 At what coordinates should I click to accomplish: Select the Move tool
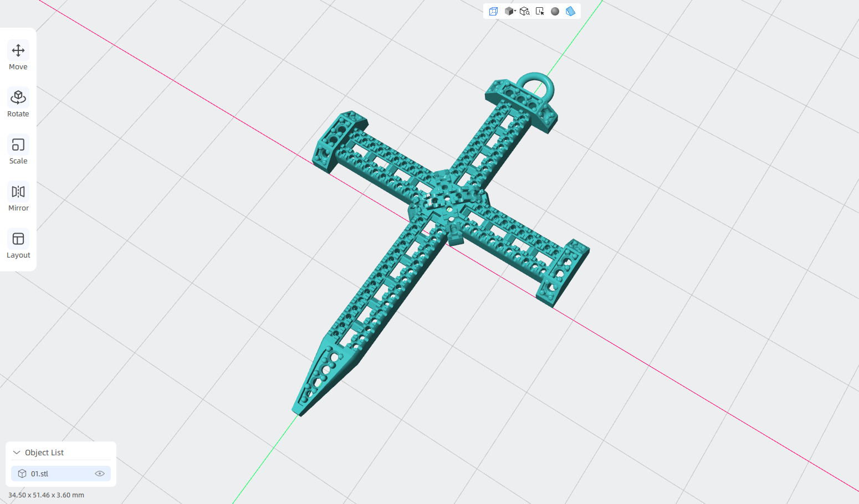click(18, 56)
